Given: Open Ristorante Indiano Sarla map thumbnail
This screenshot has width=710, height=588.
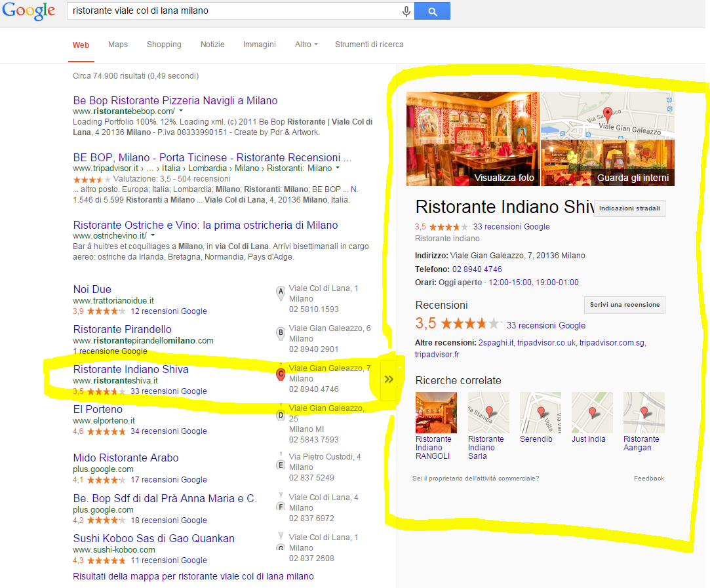Looking at the screenshot, I should tap(488, 412).
